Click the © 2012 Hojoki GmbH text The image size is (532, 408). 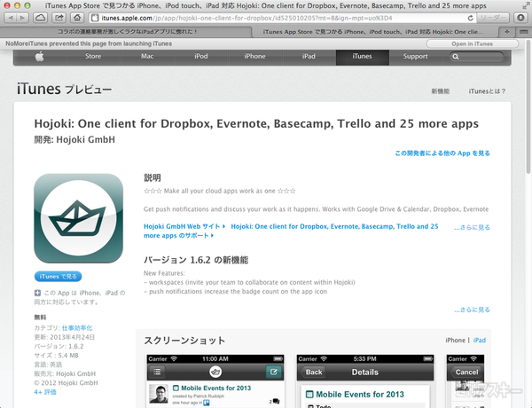click(66, 383)
